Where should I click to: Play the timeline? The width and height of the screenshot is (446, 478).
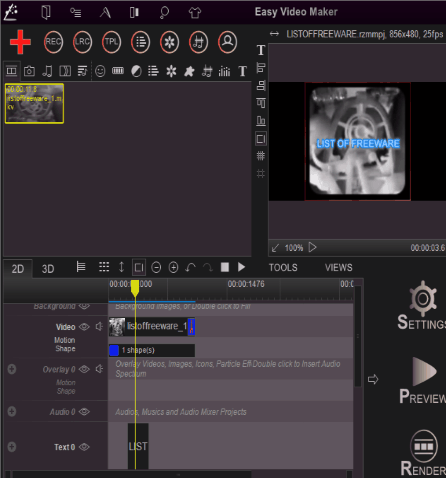(x=242, y=267)
